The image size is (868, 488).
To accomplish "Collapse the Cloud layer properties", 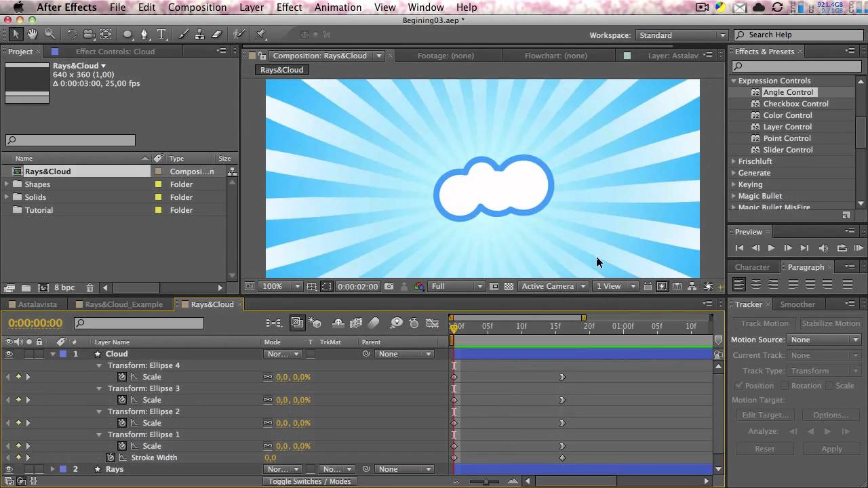I will click(x=52, y=354).
